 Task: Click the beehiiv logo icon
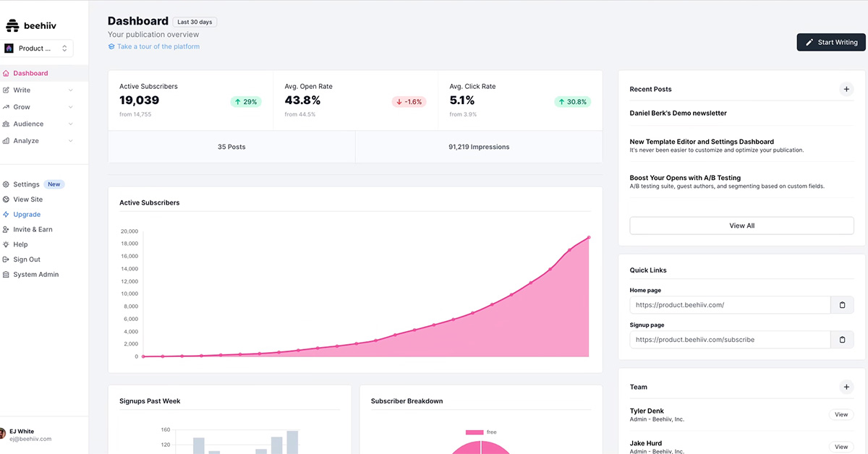pyautogui.click(x=12, y=25)
